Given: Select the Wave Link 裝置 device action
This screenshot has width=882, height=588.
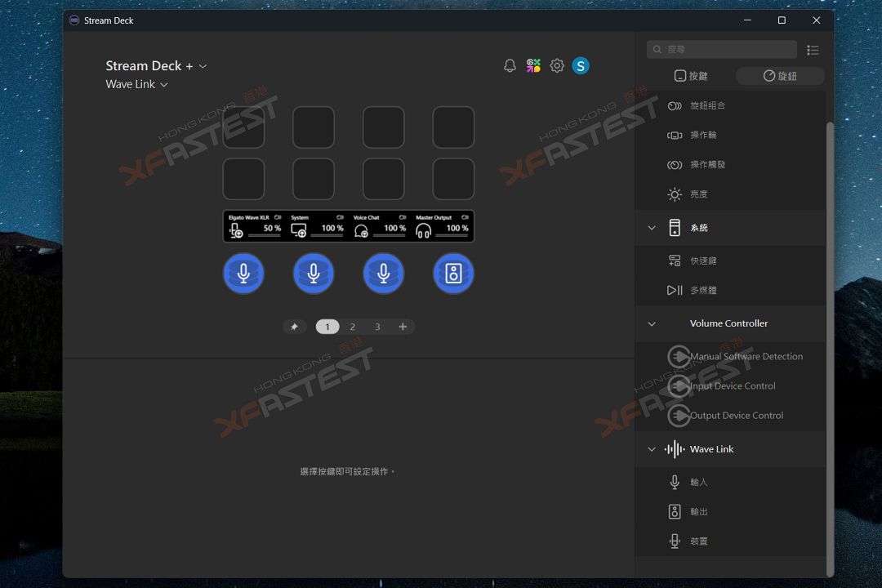Looking at the screenshot, I should pyautogui.click(x=730, y=541).
